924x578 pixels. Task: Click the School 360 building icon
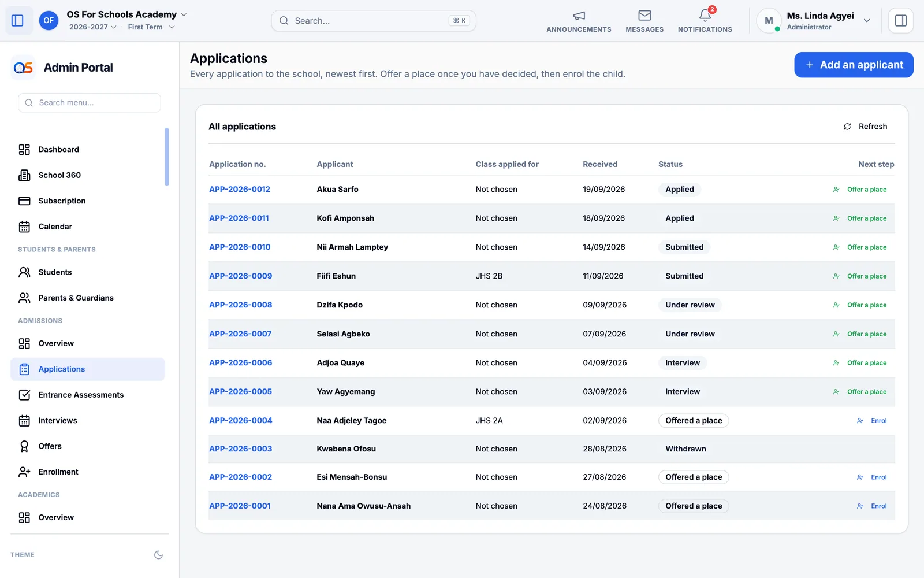[x=24, y=175]
